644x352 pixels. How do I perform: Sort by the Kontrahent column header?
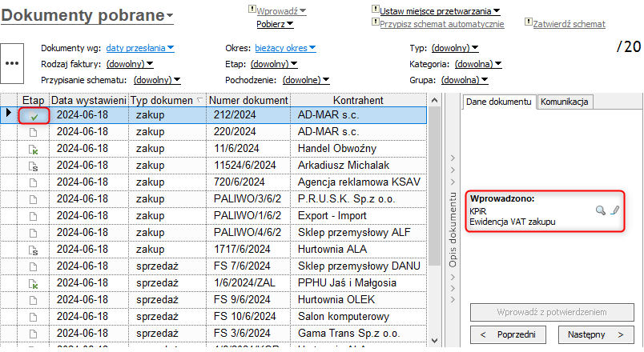tap(358, 100)
